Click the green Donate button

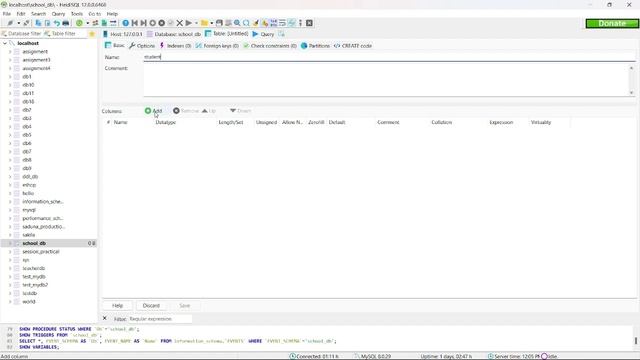[612, 24]
